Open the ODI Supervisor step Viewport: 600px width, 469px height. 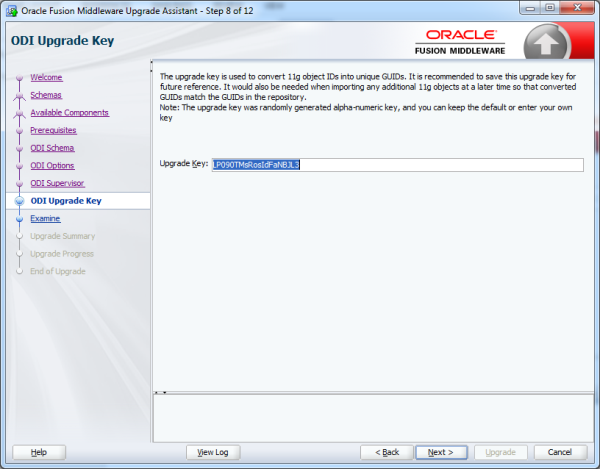coord(57,183)
